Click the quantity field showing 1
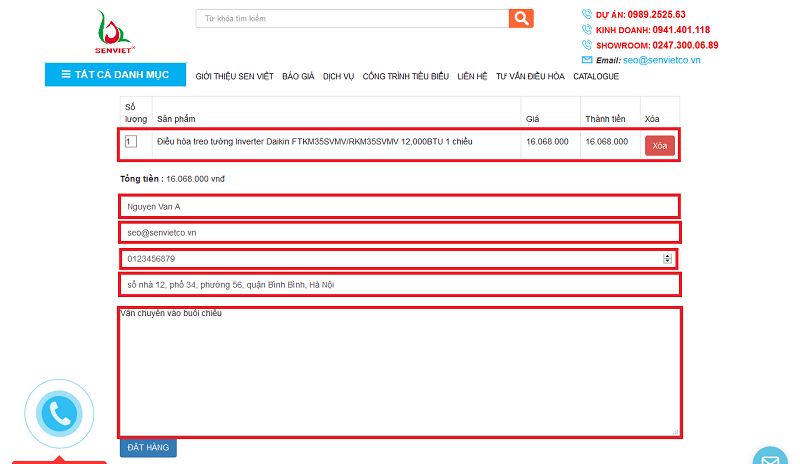The width and height of the screenshot is (800, 464). pyautogui.click(x=130, y=142)
